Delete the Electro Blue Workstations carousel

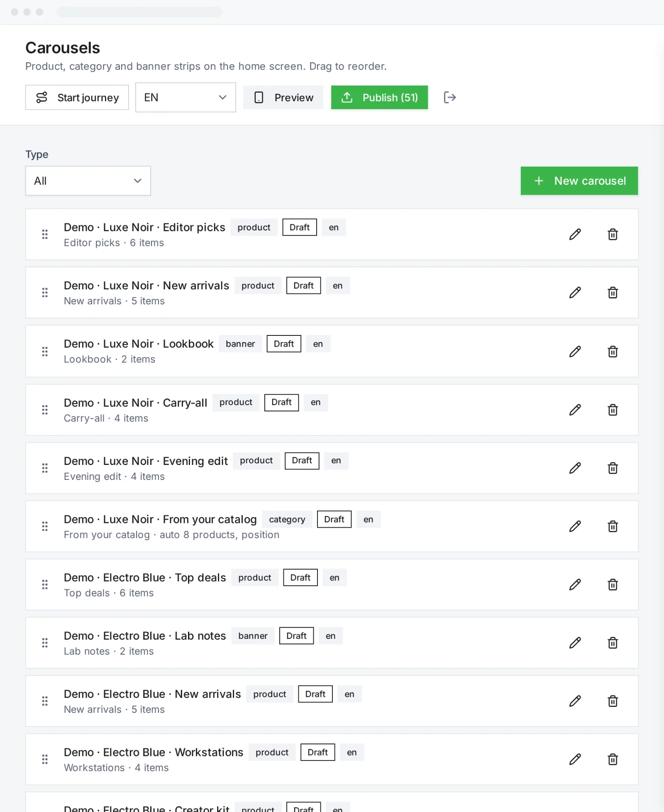[x=613, y=760]
